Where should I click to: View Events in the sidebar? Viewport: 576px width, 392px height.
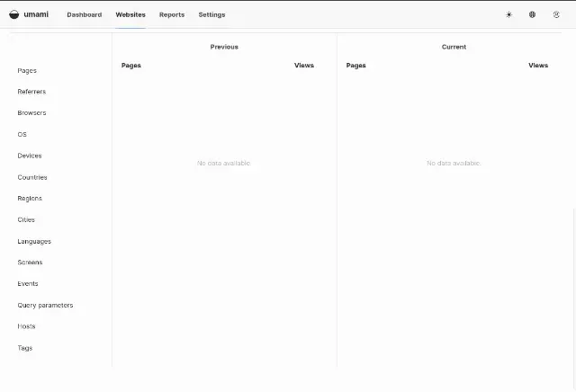(x=28, y=283)
